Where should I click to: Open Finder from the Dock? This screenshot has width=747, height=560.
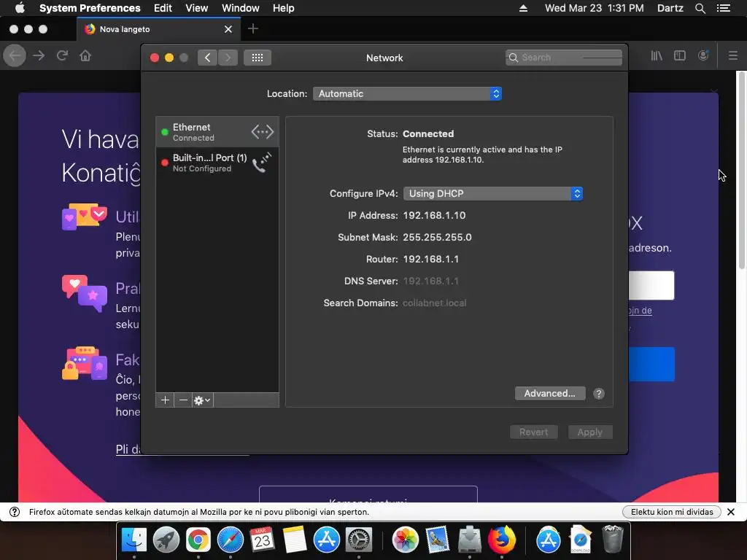(134, 540)
